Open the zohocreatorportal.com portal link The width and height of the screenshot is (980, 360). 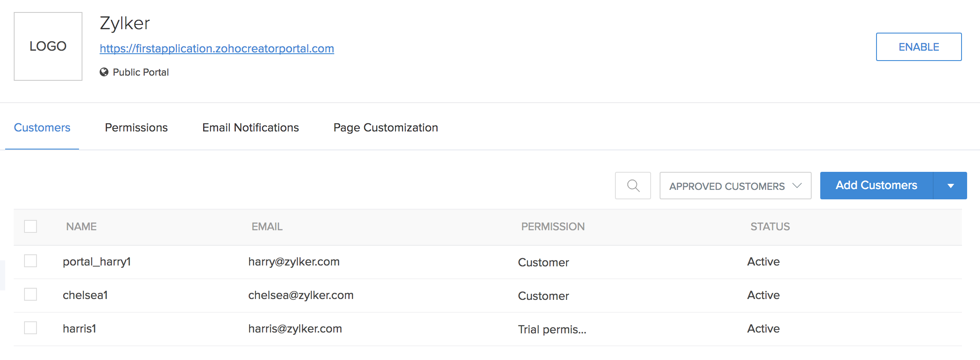pyautogui.click(x=217, y=49)
